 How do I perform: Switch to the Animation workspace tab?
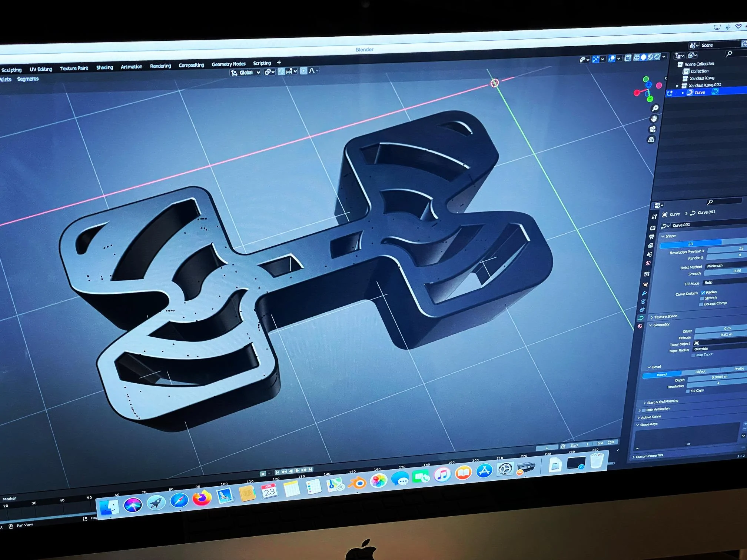131,67
